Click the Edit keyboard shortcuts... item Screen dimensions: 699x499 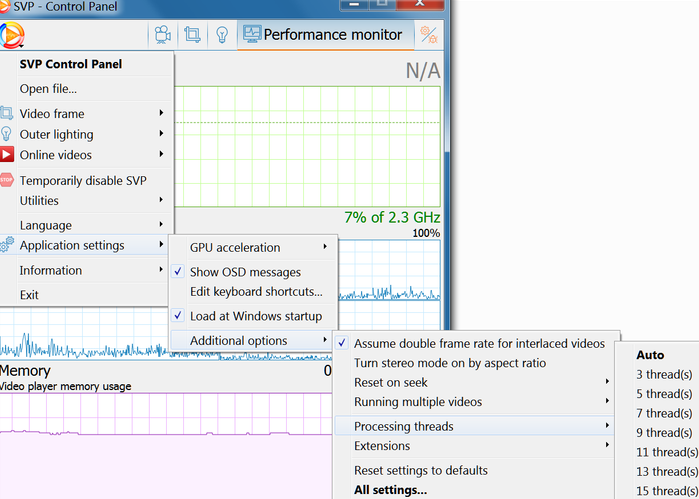pyautogui.click(x=256, y=292)
